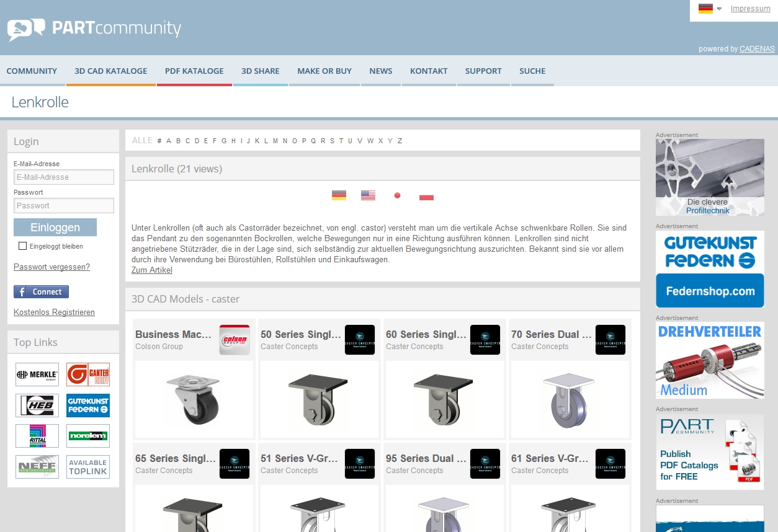Switch article to Japanese flag language
This screenshot has height=532, width=778.
point(397,195)
